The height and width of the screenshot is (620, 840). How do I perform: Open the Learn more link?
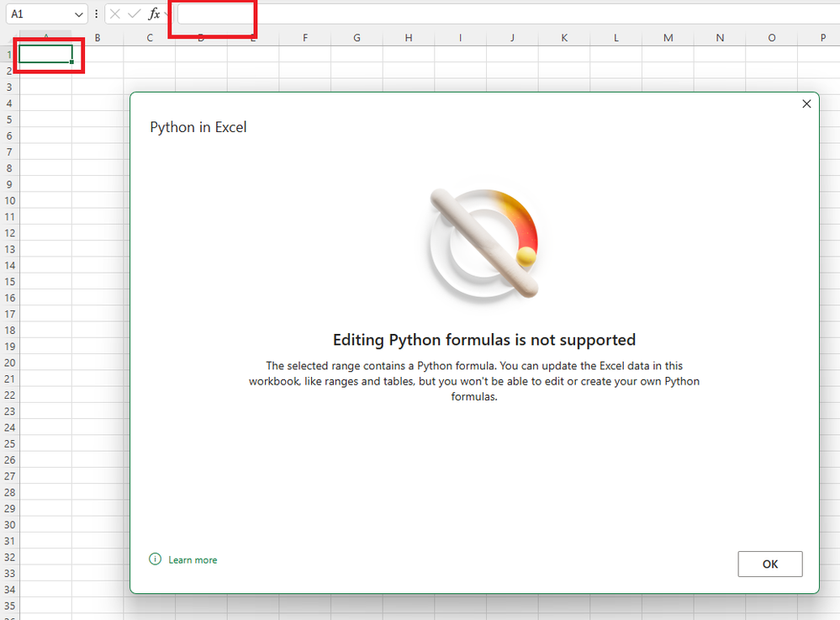tap(193, 560)
